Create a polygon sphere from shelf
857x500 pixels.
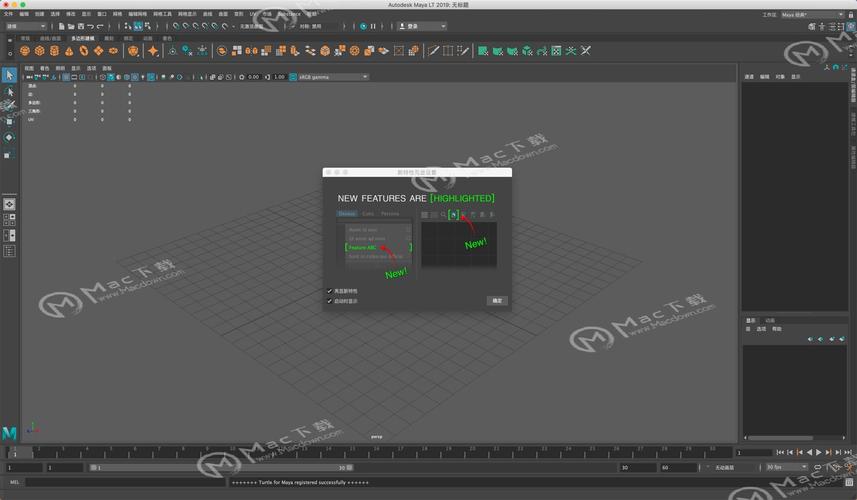tap(25, 51)
